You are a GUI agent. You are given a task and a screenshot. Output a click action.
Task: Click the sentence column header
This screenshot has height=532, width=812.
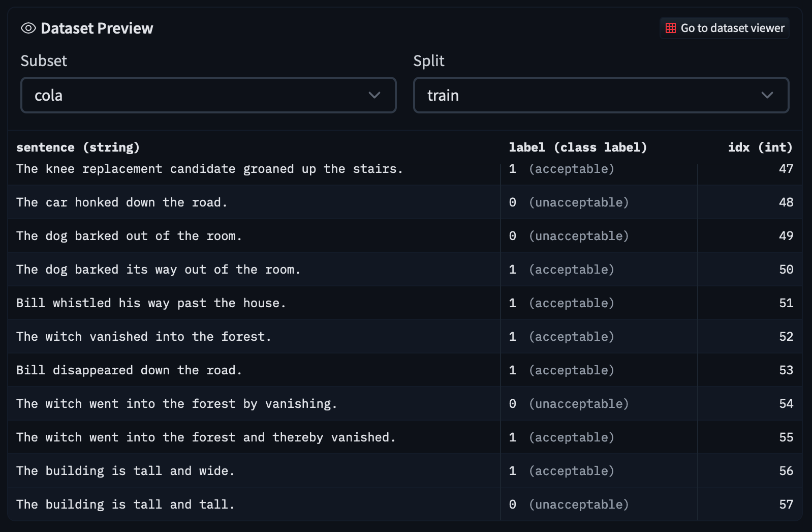point(77,147)
